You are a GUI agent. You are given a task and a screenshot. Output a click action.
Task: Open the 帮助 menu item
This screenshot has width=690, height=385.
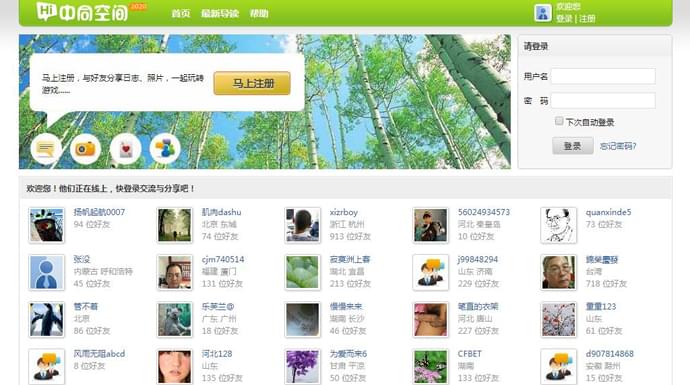point(259,14)
